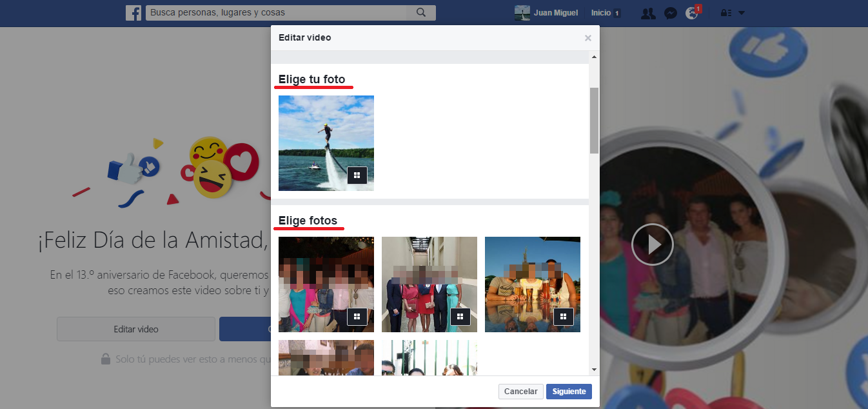Open grid icon on beer glasses photo
868x409 pixels.
[564, 316]
